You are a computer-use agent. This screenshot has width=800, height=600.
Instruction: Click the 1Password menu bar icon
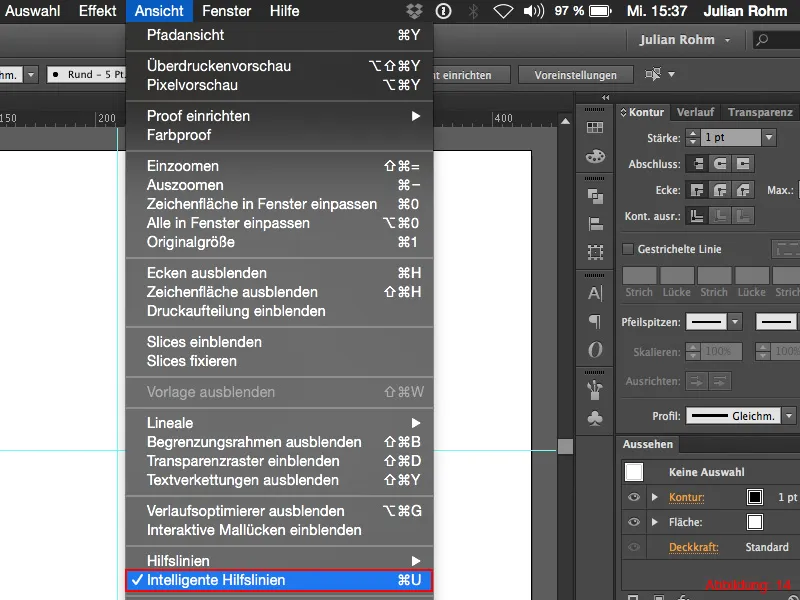tap(443, 11)
